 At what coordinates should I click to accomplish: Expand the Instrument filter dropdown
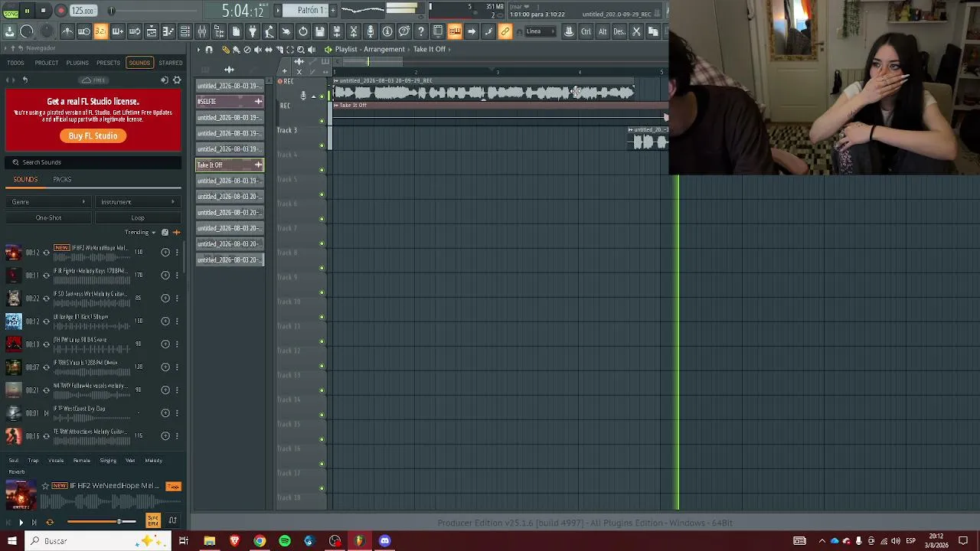[x=138, y=202]
